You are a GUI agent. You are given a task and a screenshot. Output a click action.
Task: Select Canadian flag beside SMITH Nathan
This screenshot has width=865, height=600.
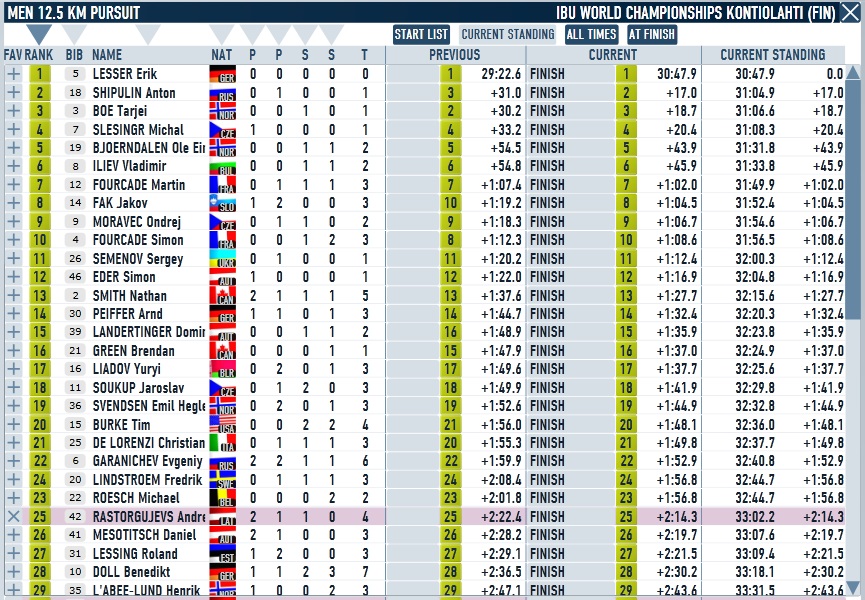point(223,296)
